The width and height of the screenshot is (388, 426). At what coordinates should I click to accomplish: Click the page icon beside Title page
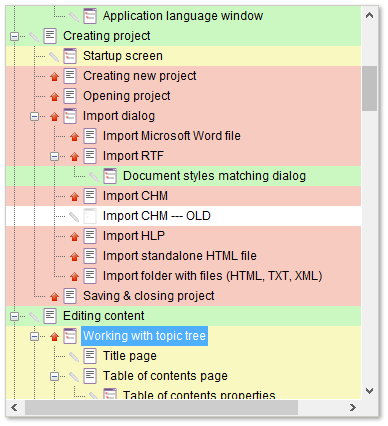[x=90, y=356]
